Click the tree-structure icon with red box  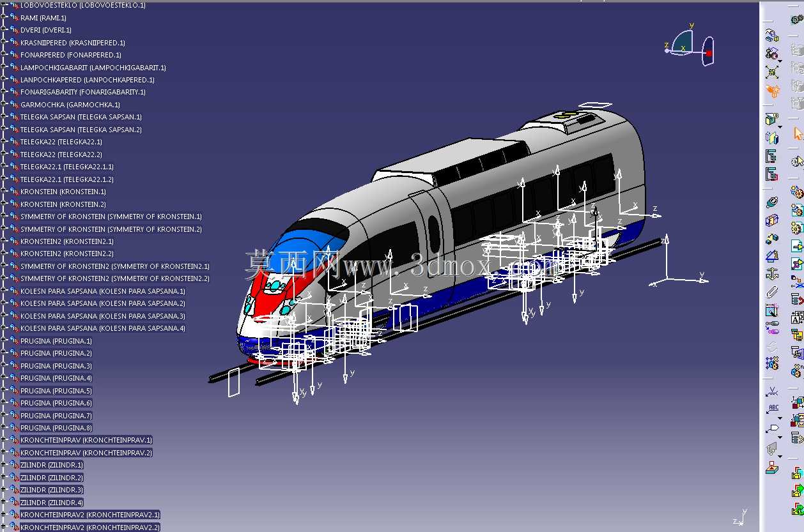(772, 174)
